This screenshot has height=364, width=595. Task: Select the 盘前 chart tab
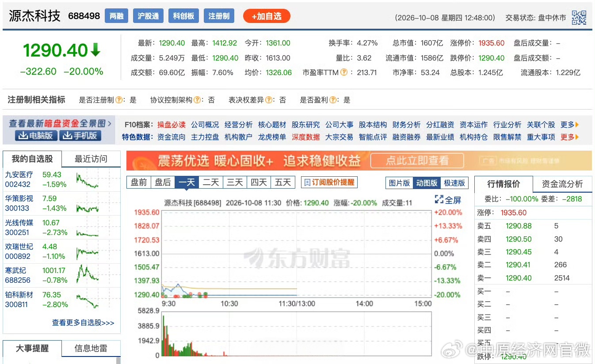tap(139, 182)
